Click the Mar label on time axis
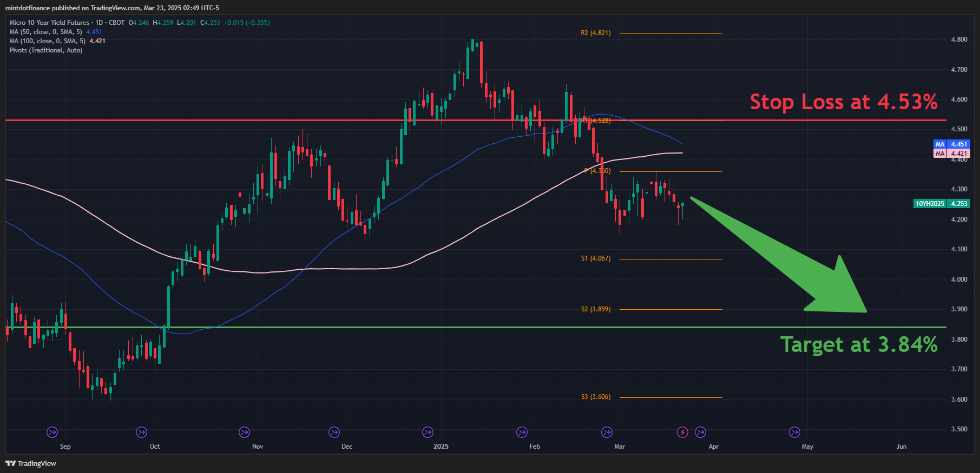Image resolution: width=980 pixels, height=473 pixels. [x=620, y=447]
